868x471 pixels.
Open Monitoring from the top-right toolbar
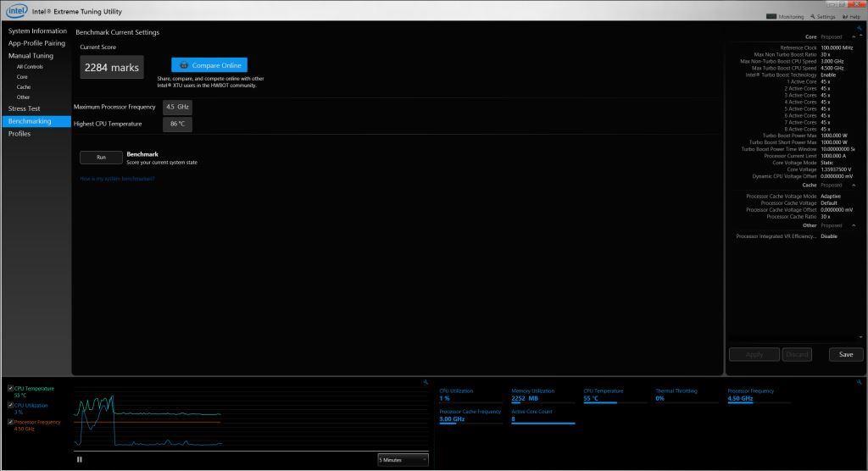point(785,16)
